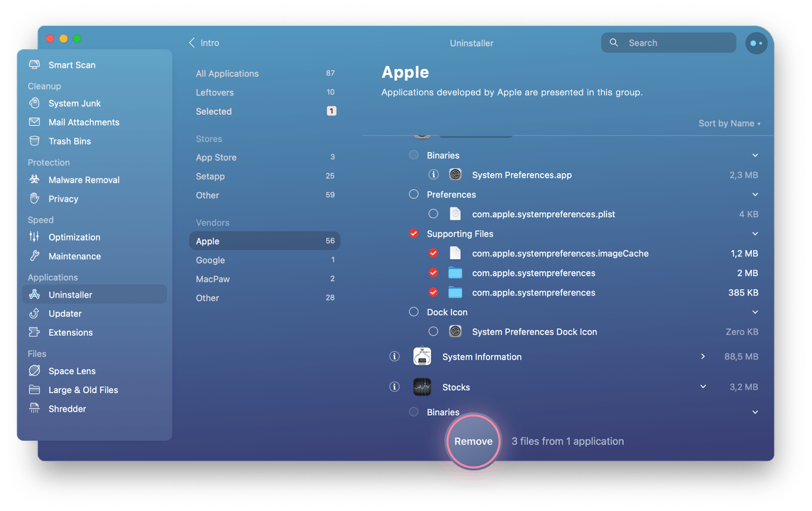Click the info icon beside Stocks

pyautogui.click(x=394, y=387)
